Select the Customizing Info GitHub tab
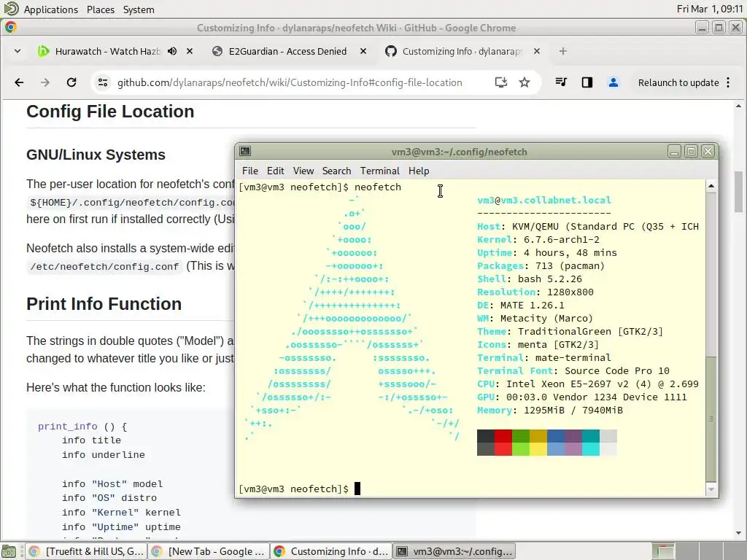Viewport: 747px width, 560px height. pyautogui.click(x=462, y=51)
